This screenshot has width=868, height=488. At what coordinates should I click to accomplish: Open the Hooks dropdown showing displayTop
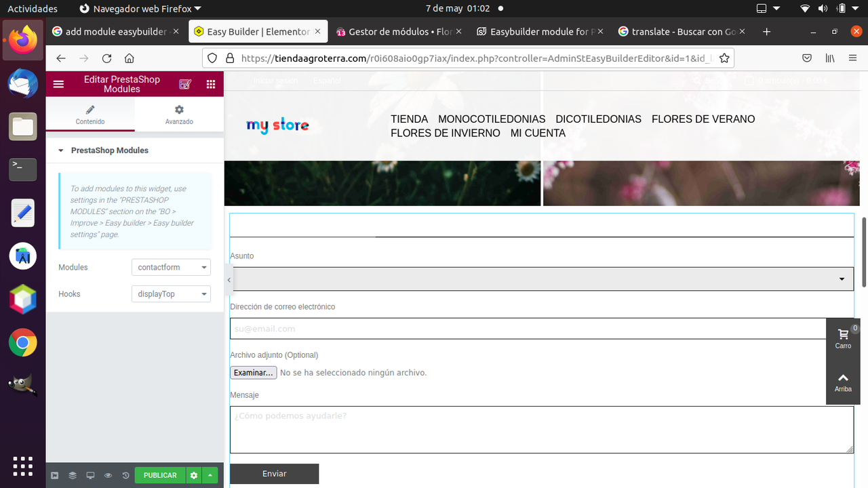coord(171,294)
